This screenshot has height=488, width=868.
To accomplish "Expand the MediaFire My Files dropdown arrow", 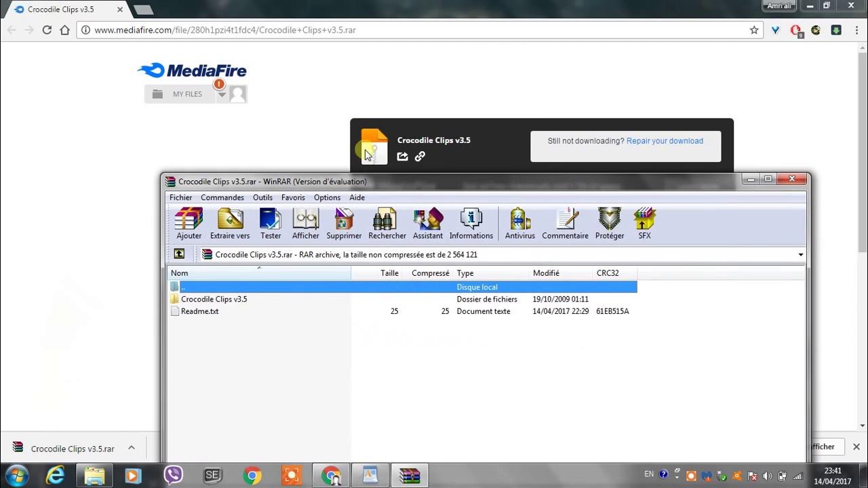I will (x=222, y=95).
